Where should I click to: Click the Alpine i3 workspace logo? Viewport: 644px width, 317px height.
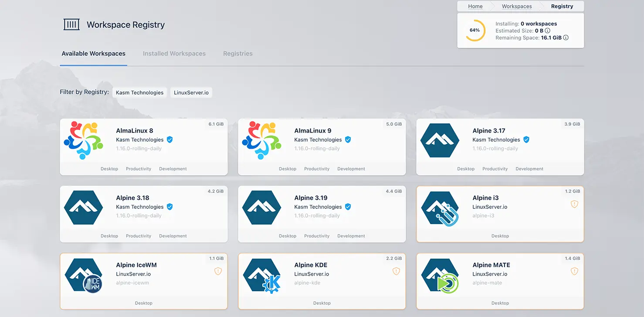pos(440,208)
